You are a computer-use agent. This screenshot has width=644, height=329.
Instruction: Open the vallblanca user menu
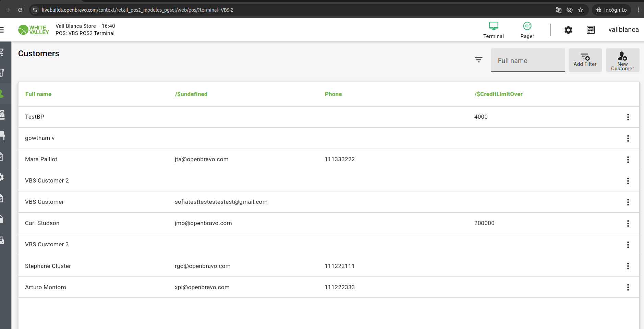coord(623,30)
